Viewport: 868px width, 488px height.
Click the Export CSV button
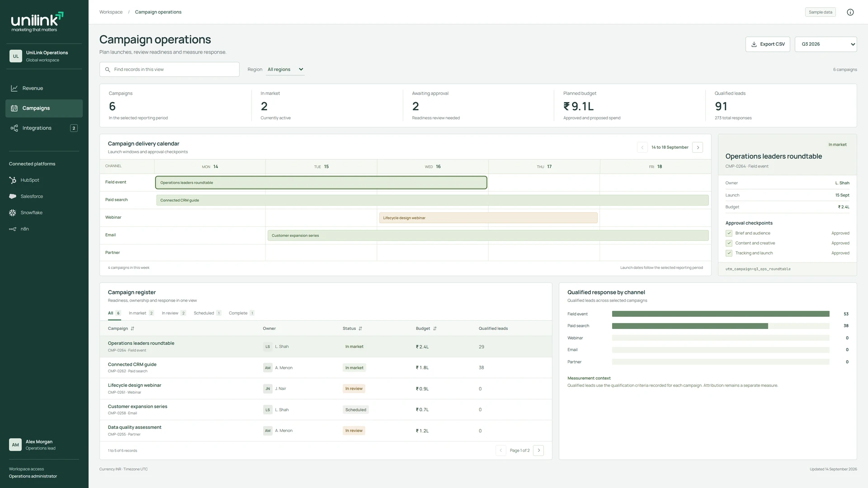(768, 44)
